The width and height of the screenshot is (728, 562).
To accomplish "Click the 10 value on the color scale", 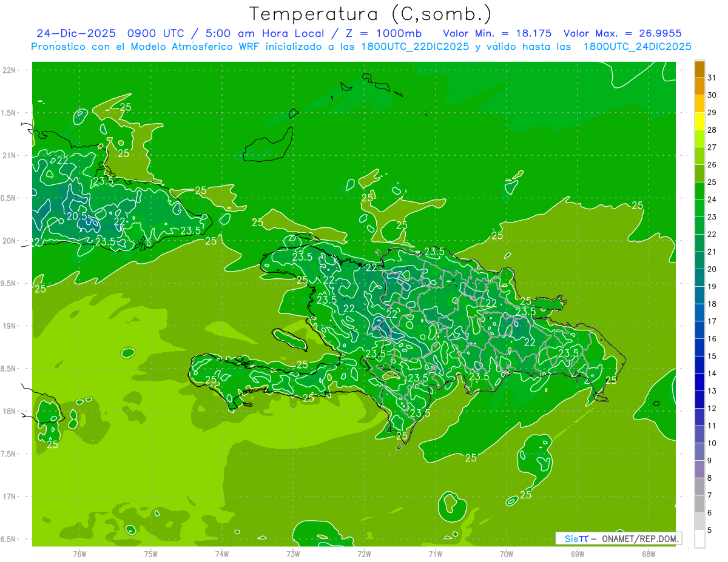I will [x=712, y=443].
